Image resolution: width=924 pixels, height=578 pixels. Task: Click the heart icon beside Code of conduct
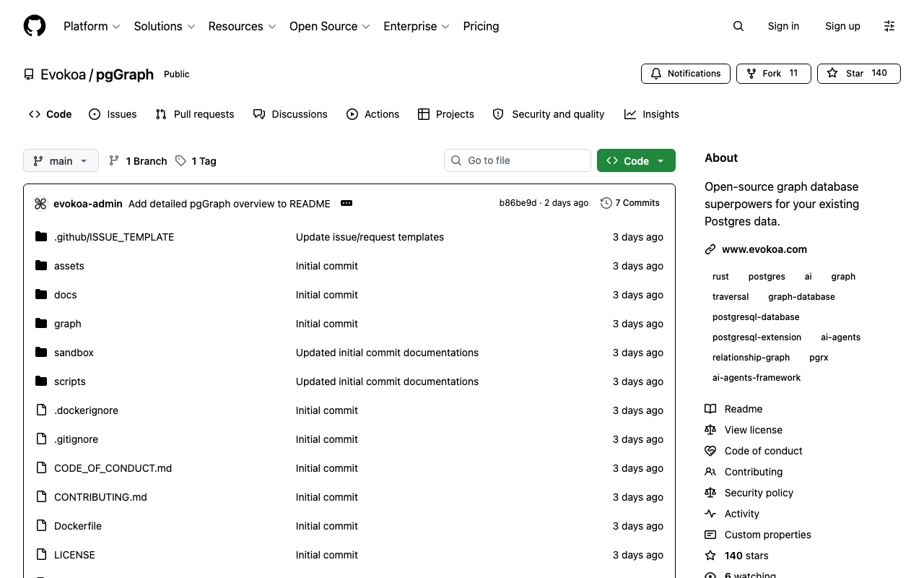coord(710,451)
